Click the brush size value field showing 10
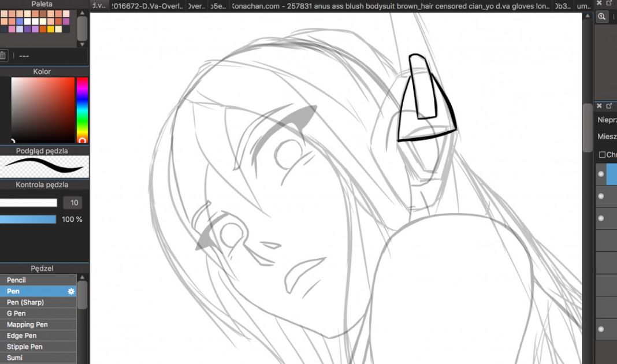 [73, 203]
